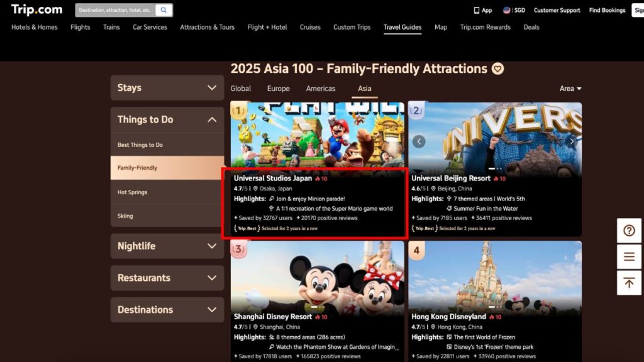Open Car Services menu item

pyautogui.click(x=150, y=27)
